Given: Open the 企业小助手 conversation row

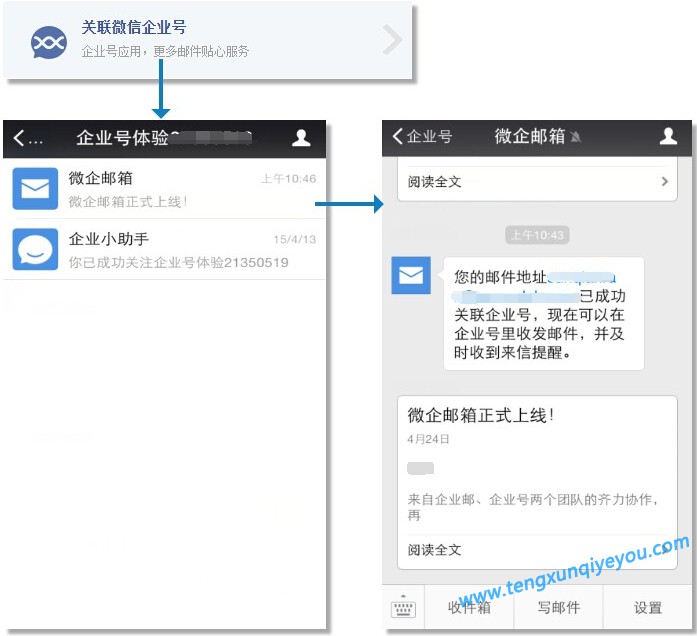Looking at the screenshot, I should (x=164, y=249).
